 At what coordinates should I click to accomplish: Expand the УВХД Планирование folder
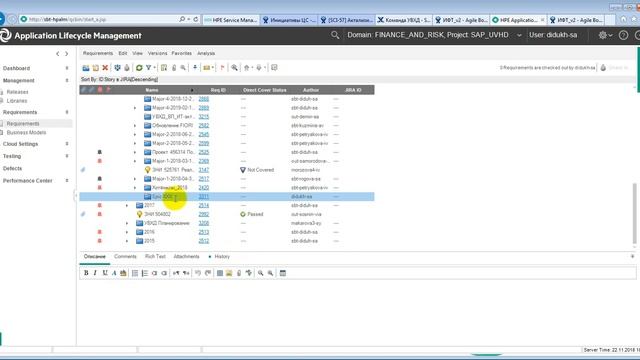tap(127, 223)
